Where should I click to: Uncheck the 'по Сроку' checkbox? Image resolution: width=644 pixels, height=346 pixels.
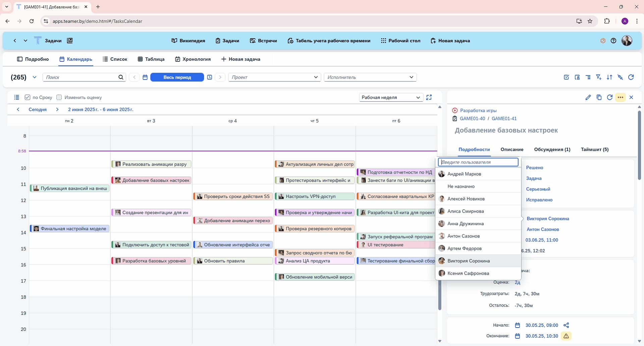click(x=28, y=98)
